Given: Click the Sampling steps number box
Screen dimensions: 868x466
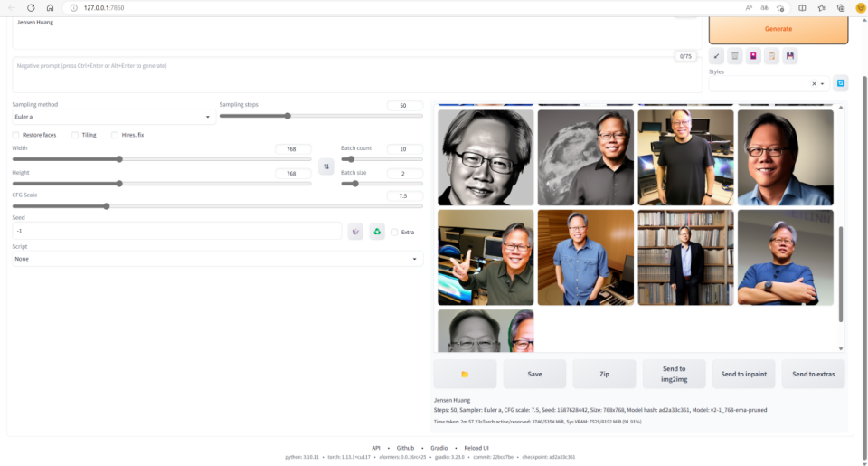Looking at the screenshot, I should pos(404,105).
